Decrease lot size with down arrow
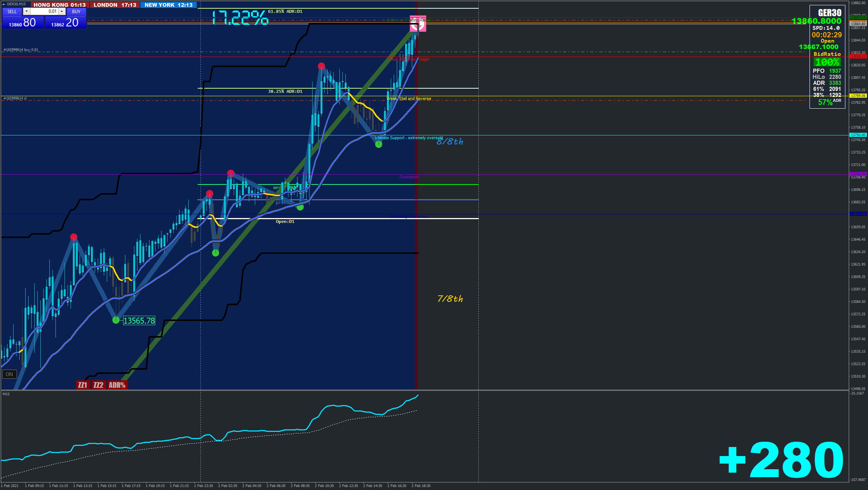The width and height of the screenshot is (868, 490). pos(26,11)
